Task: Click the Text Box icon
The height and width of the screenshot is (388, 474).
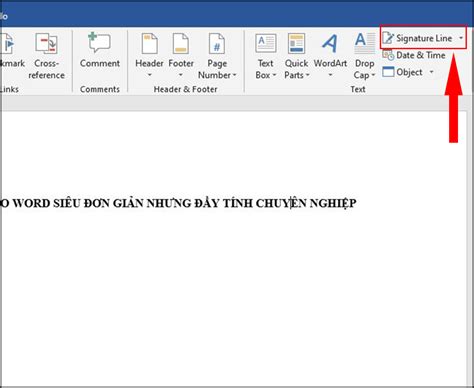Action: [x=266, y=43]
